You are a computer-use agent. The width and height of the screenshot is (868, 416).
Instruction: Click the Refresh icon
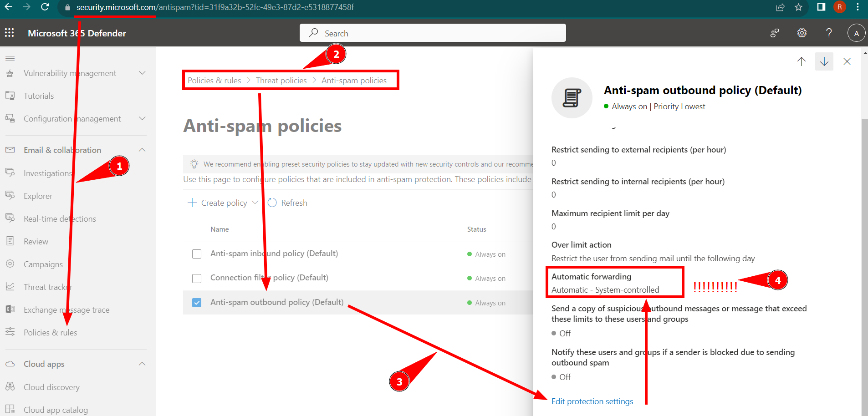pyautogui.click(x=272, y=203)
